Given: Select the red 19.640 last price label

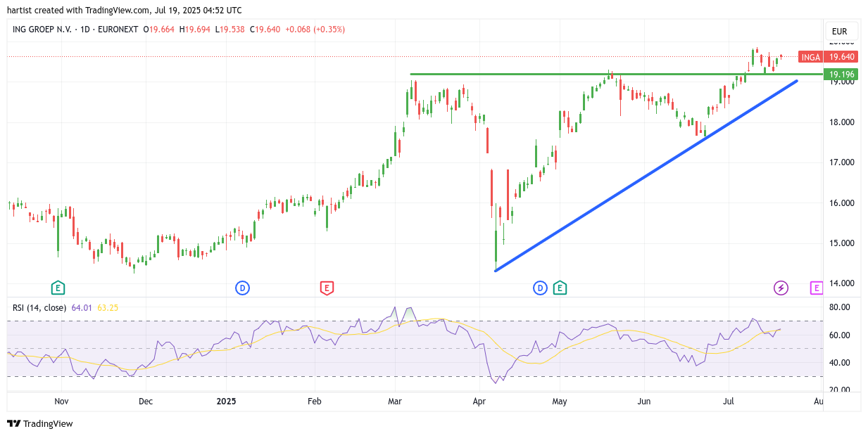Looking at the screenshot, I should click(842, 57).
